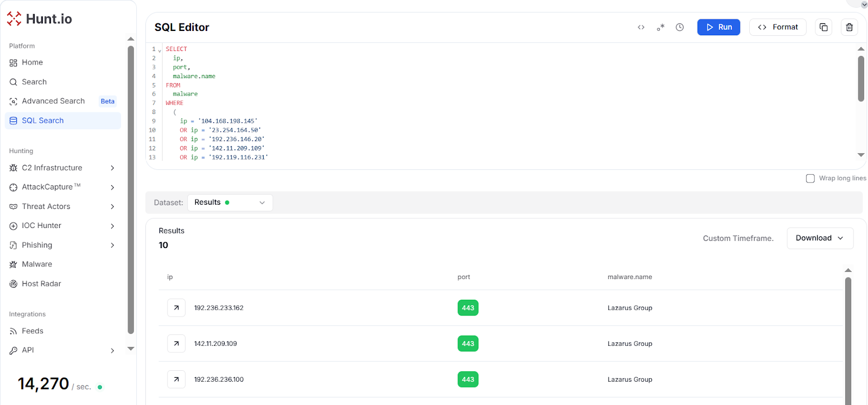The width and height of the screenshot is (868, 405).
Task: Click the sidebar vertical scrollbar
Action: 131,190
